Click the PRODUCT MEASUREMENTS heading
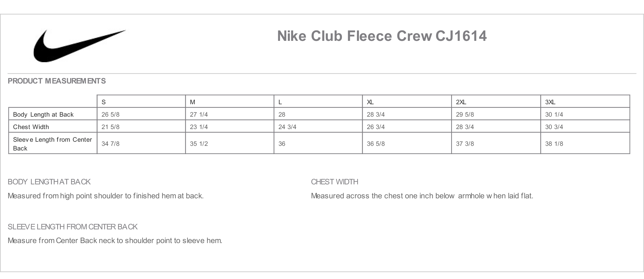The width and height of the screenshot is (644, 279). pyautogui.click(x=57, y=81)
